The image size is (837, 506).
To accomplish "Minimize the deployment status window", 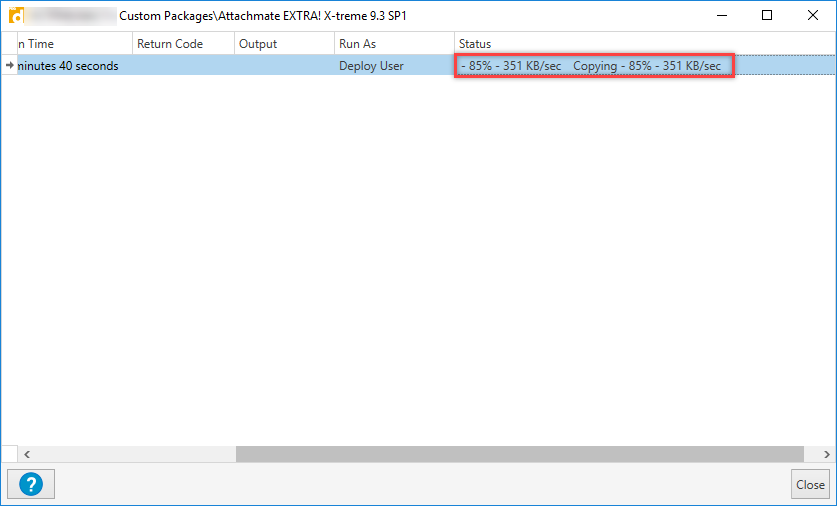I will [x=720, y=16].
